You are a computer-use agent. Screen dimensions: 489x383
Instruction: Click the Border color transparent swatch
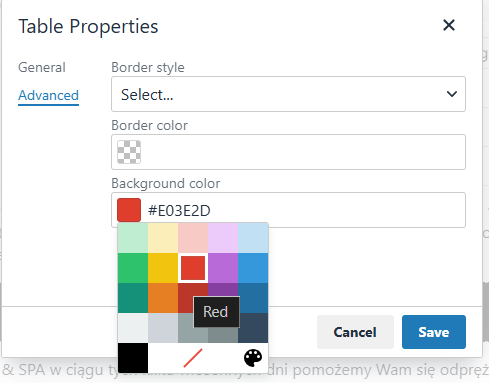point(129,152)
